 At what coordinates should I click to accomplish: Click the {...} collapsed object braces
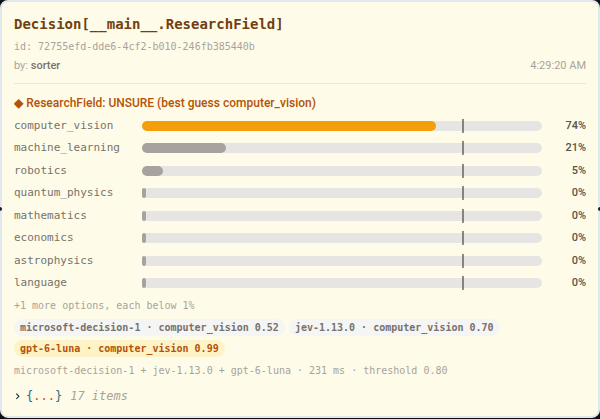tap(44, 396)
